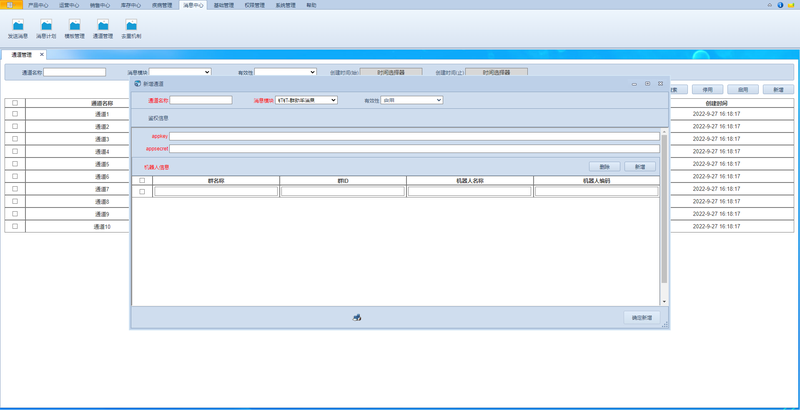The height and width of the screenshot is (410, 800).
Task: Open the 通道管理 toolbar icon
Action: (x=103, y=29)
